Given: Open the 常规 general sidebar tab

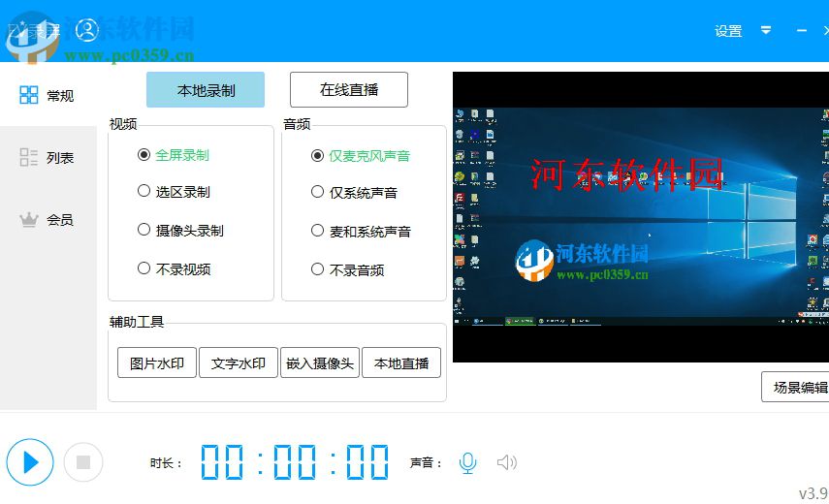Looking at the screenshot, I should click(x=48, y=95).
